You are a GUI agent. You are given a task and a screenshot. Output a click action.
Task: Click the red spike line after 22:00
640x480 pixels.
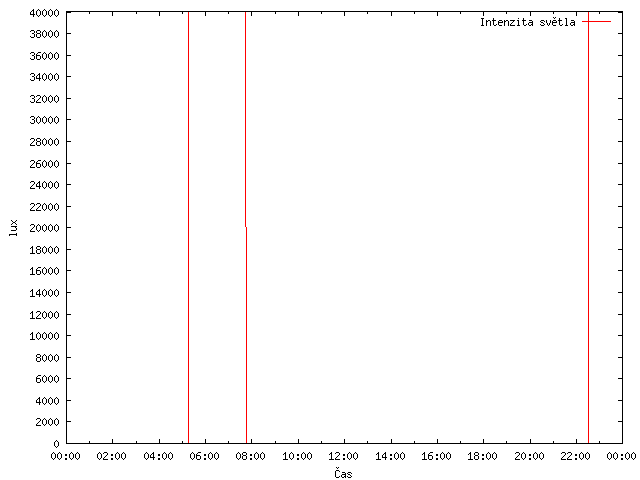click(589, 228)
